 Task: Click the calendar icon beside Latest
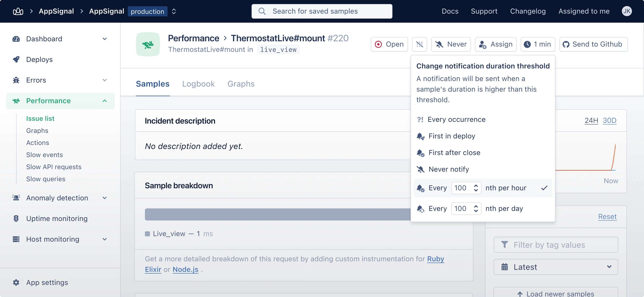click(x=505, y=267)
